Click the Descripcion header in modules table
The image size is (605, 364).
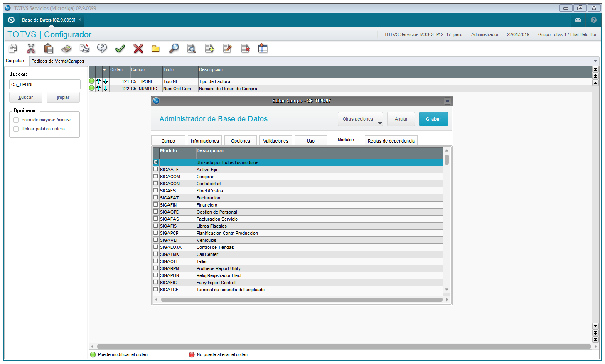click(x=319, y=153)
